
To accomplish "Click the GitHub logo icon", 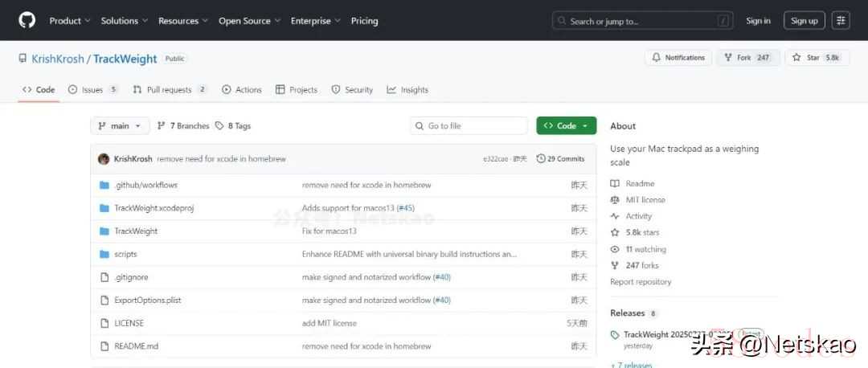I will (x=27, y=20).
